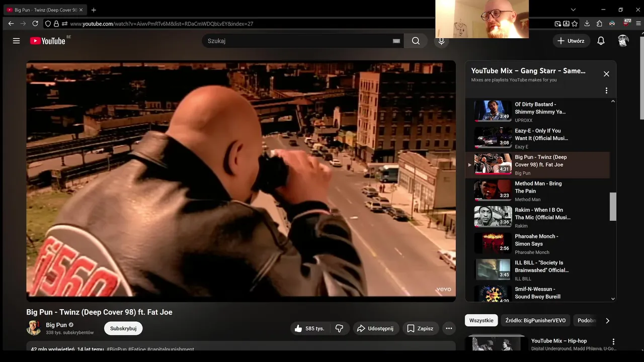Click the #capitalpunishment hashtag
The image size is (644, 362).
(x=171, y=349)
